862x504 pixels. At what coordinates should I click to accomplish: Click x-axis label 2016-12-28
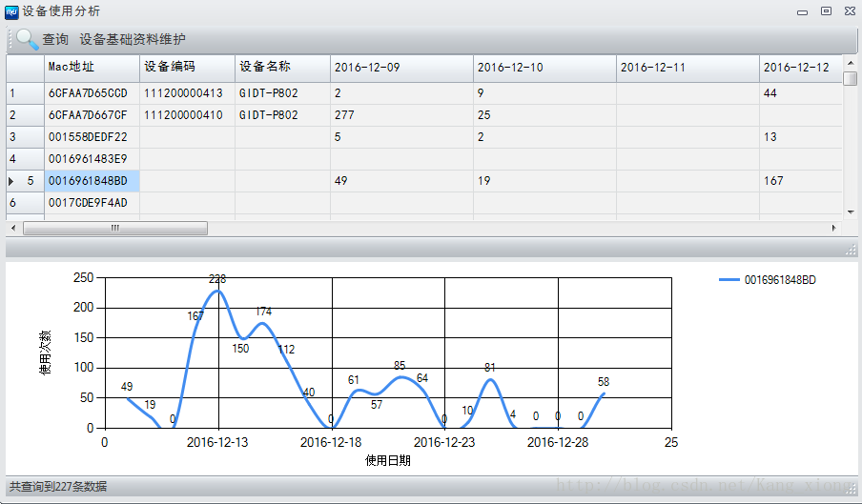pyautogui.click(x=558, y=442)
